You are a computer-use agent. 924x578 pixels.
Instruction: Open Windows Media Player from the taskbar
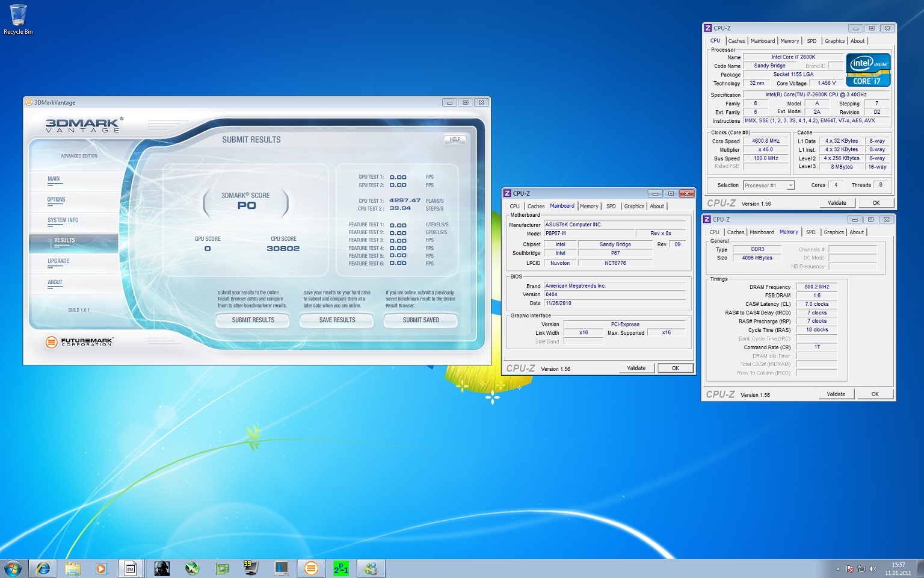pos(101,568)
